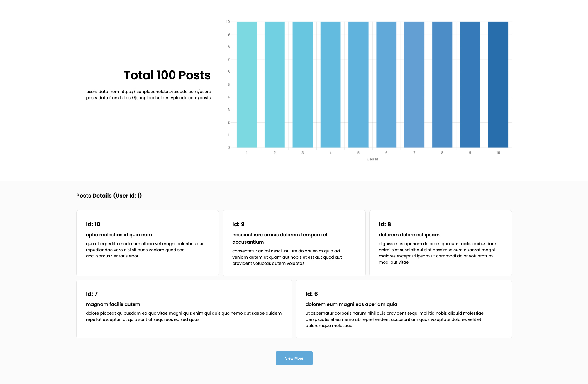Screen dimensions: 588x384
Task: Click the chart bar for user 4
Action: pyautogui.click(x=330, y=85)
